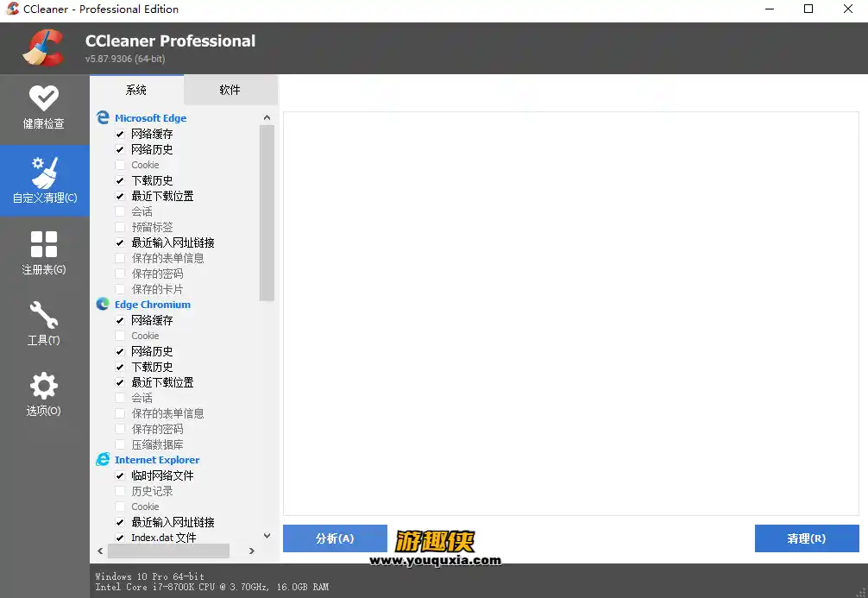
Task: Uncheck the Index.dat 文件 checkbox
Action: tap(120, 537)
